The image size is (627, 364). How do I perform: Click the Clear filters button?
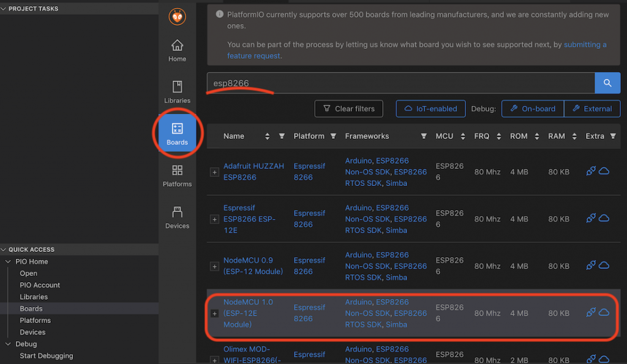348,109
